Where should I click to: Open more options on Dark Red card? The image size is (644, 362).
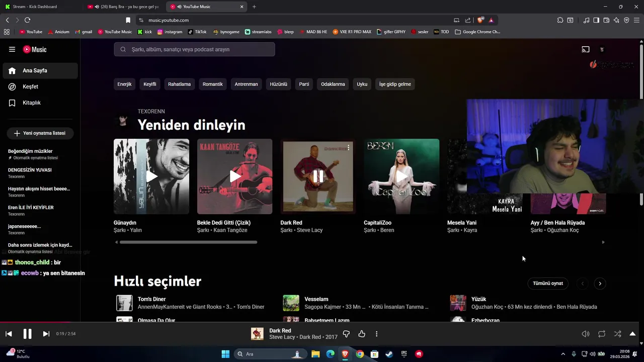click(348, 148)
